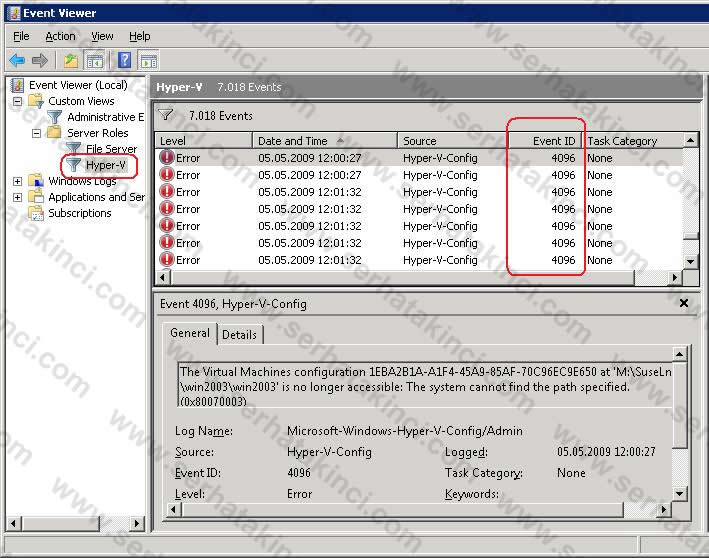The image size is (709, 558).
Task: Click the Log Name value Microsoft-Windows-Hyper-V-Config/Admin
Action: [405, 430]
